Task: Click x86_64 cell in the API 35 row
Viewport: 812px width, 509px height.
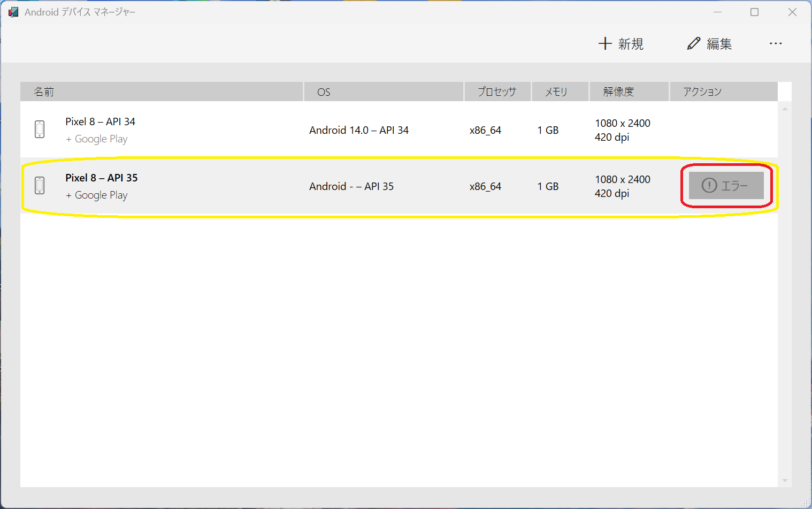Action: pyautogui.click(x=485, y=186)
